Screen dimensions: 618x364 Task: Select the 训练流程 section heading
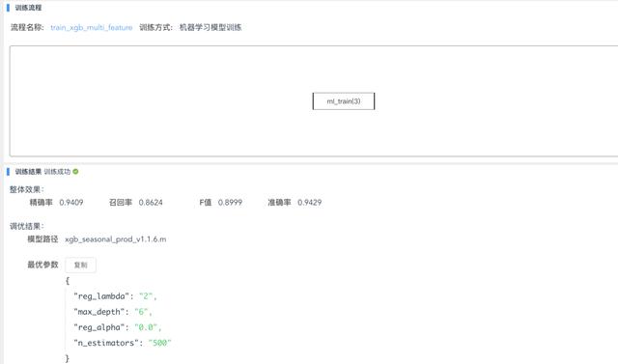pos(28,8)
